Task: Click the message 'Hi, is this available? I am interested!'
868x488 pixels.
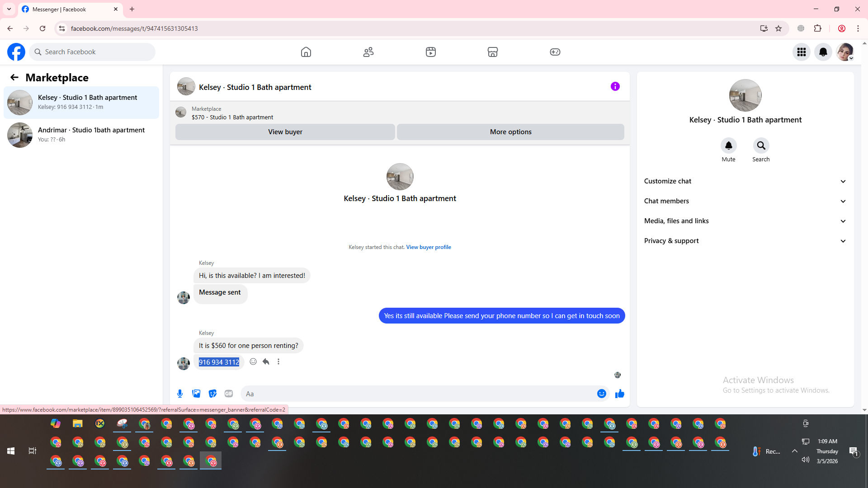Action: point(252,276)
